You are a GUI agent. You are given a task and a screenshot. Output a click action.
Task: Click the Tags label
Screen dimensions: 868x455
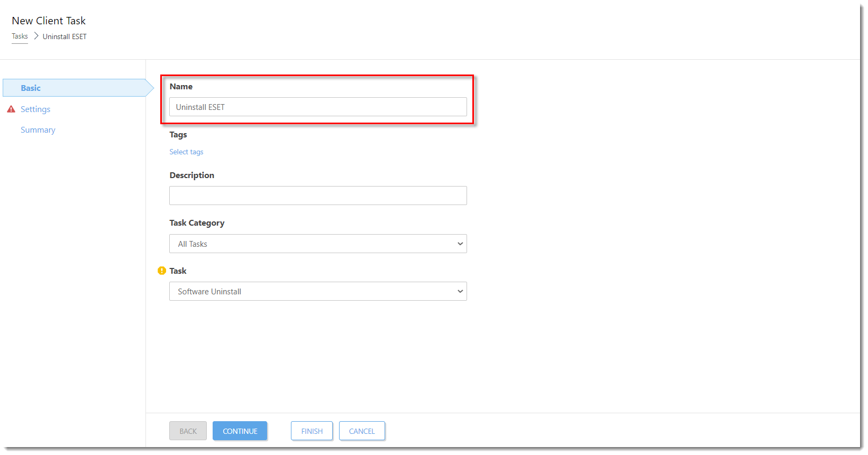pyautogui.click(x=178, y=135)
